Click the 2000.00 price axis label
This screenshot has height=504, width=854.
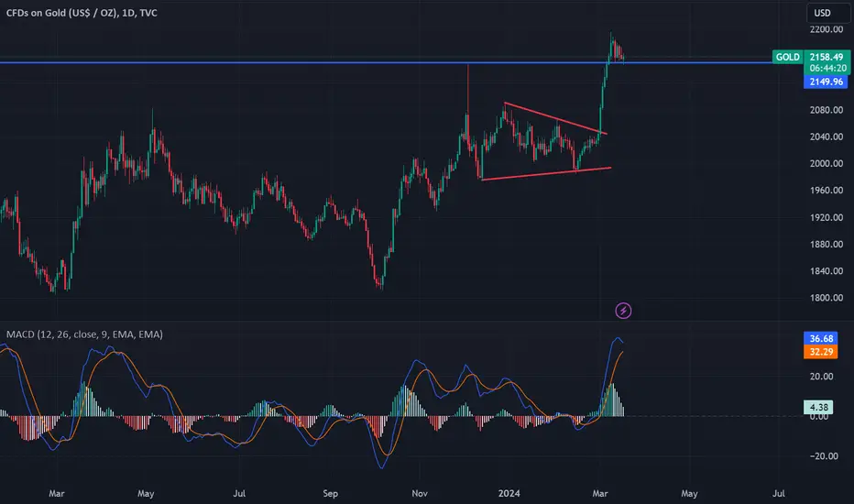point(827,163)
